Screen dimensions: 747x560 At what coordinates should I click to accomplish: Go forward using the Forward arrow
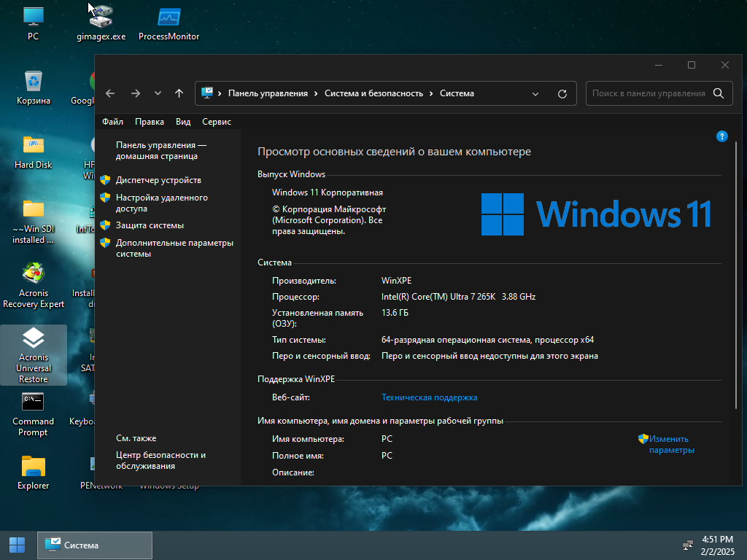tap(136, 93)
